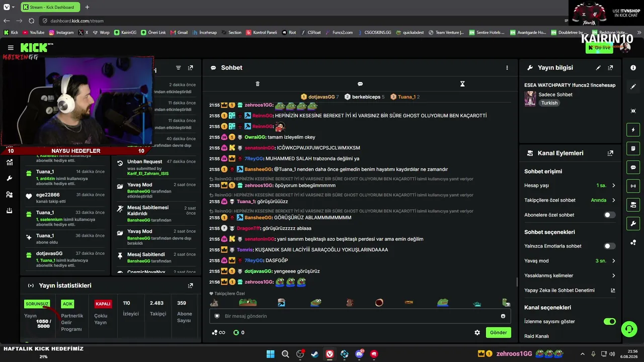
Task: Open the chat bubble tab in Sohbet
Action: tap(360, 84)
